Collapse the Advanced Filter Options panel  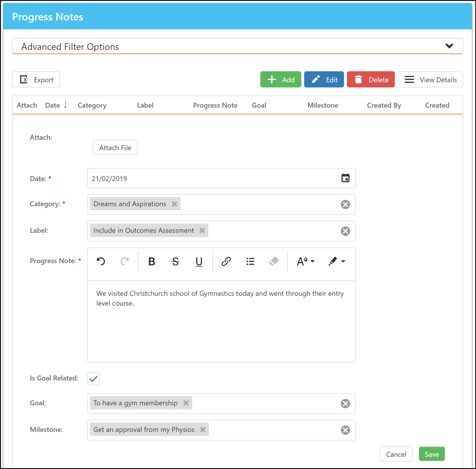pos(449,46)
